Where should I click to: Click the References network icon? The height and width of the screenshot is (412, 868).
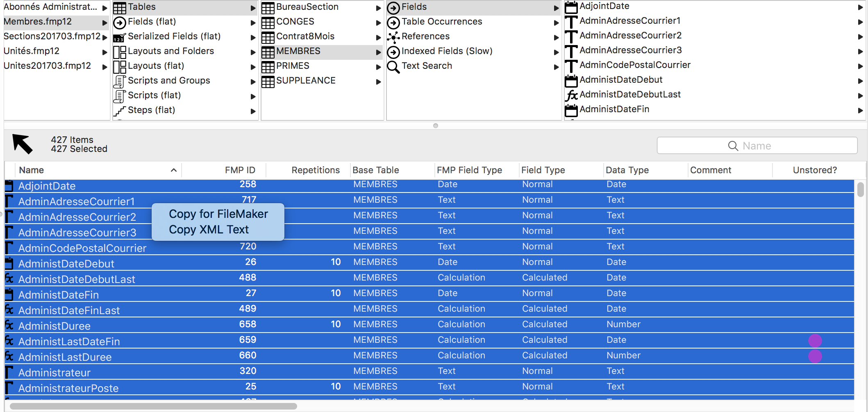pos(393,37)
